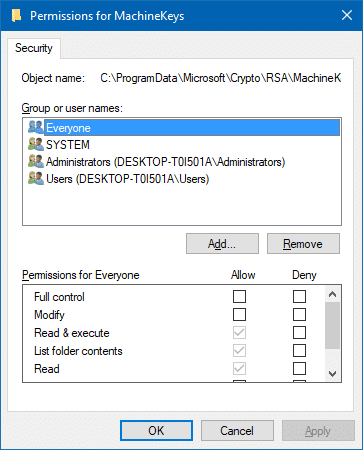Click the Modify permission label

point(49,315)
